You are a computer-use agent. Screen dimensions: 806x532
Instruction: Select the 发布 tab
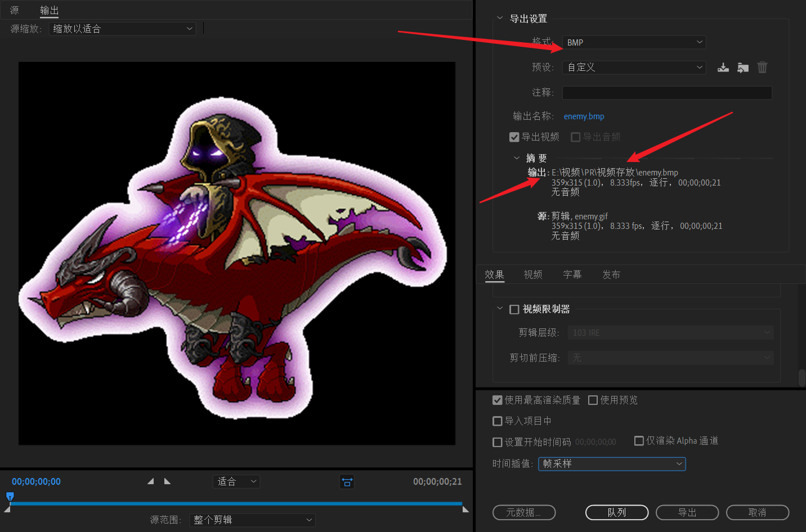coord(611,274)
